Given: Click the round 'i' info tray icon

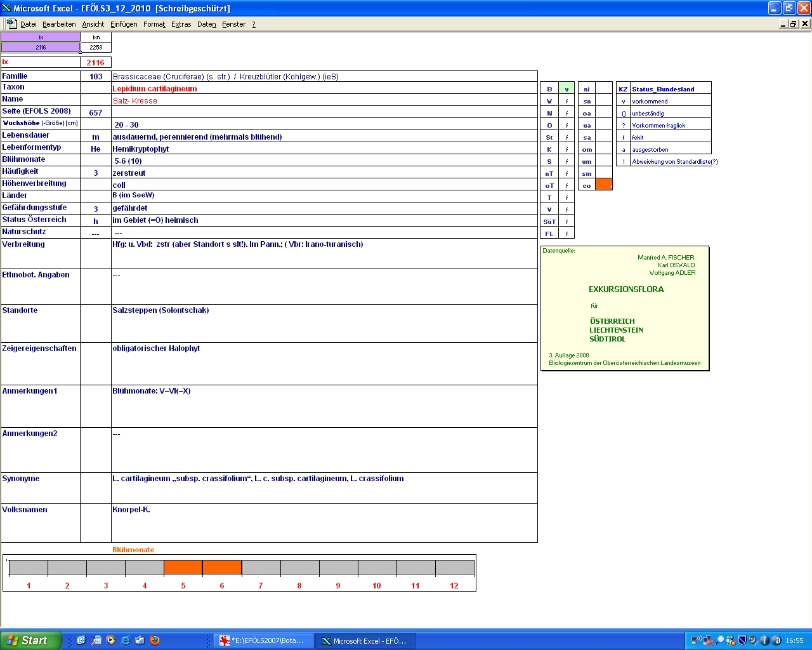Looking at the screenshot, I should pos(765,640).
